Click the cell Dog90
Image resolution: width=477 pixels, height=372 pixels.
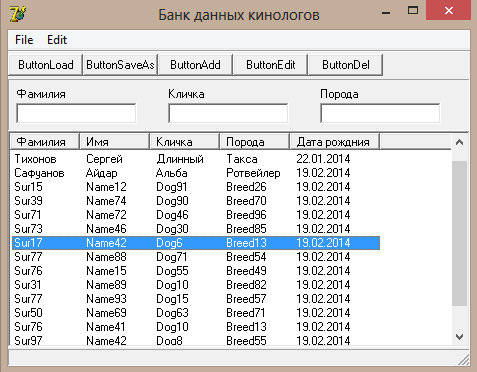pos(172,201)
